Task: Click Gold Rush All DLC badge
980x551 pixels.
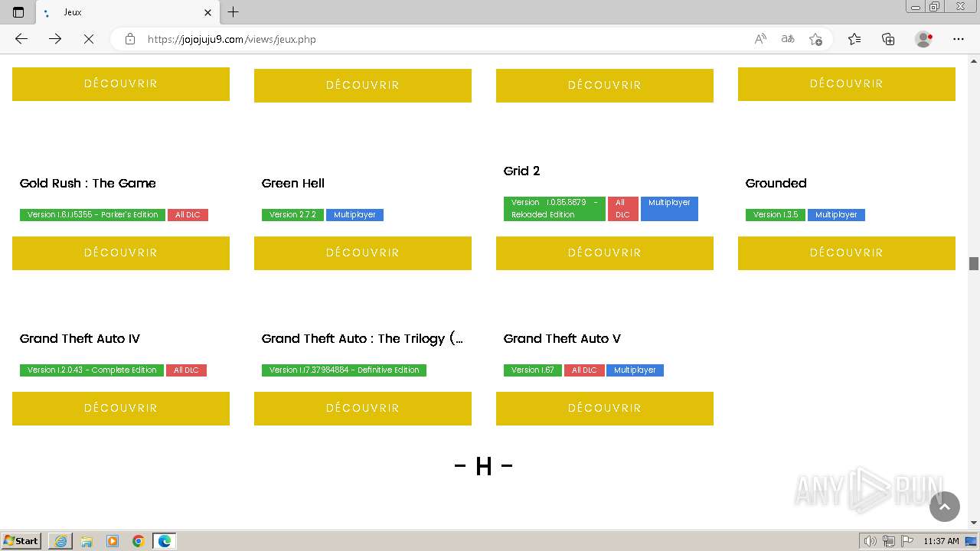Action: coord(188,215)
